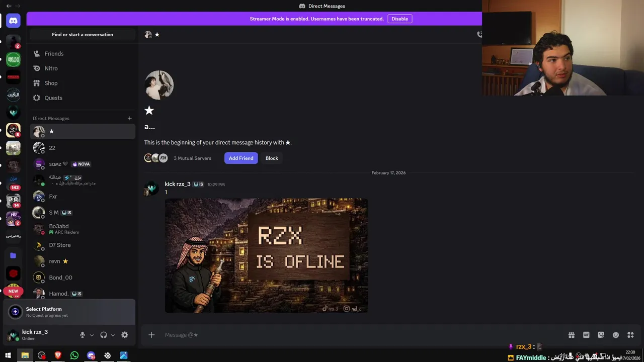
Task: Expand audio output options chevron
Action: pyautogui.click(x=113, y=335)
